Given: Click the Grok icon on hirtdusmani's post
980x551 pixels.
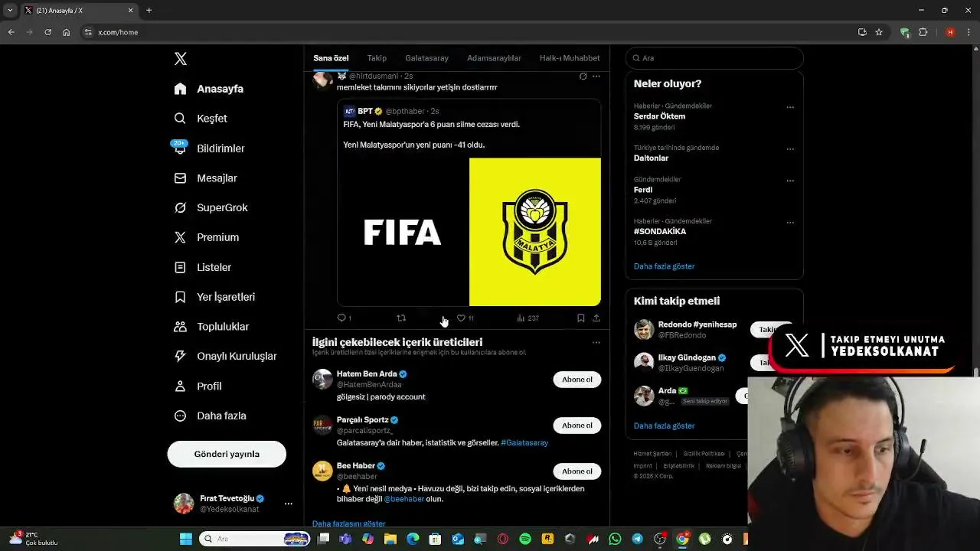Looking at the screenshot, I should click(x=583, y=76).
